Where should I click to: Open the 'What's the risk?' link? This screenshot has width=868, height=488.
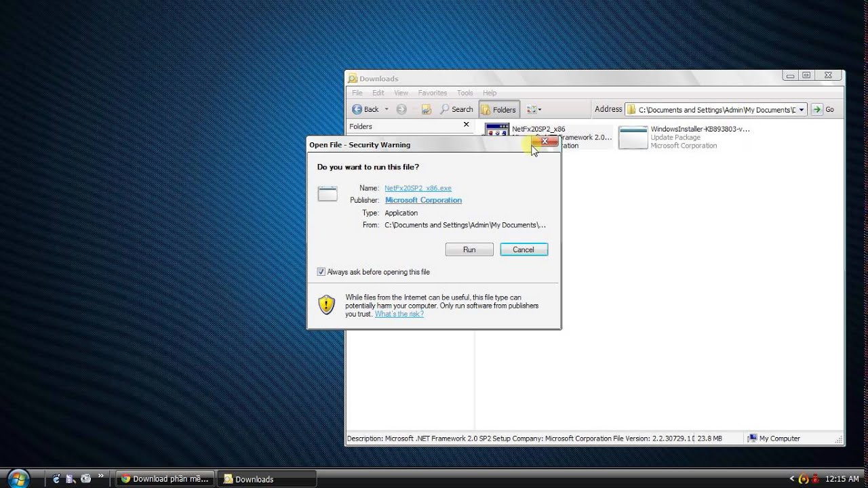coord(399,314)
